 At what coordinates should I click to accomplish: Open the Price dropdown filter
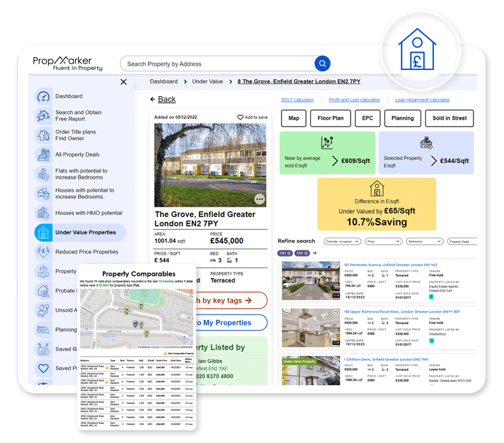384,241
